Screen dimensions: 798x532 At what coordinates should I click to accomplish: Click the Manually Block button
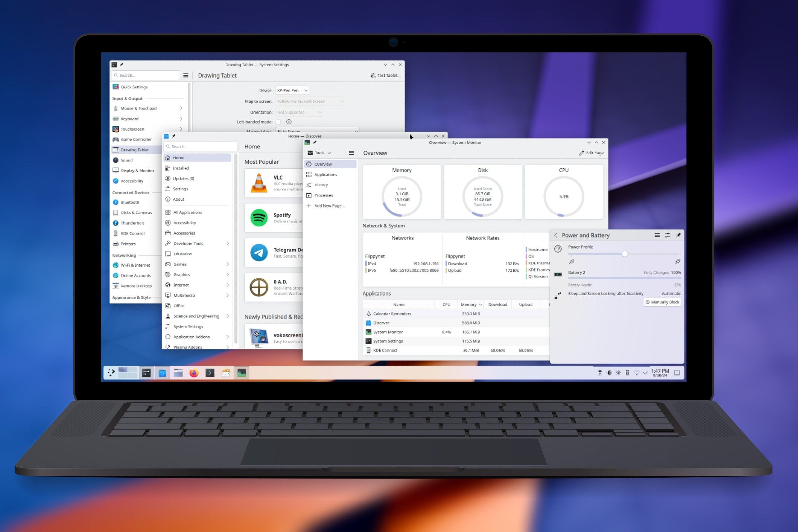tap(662, 302)
